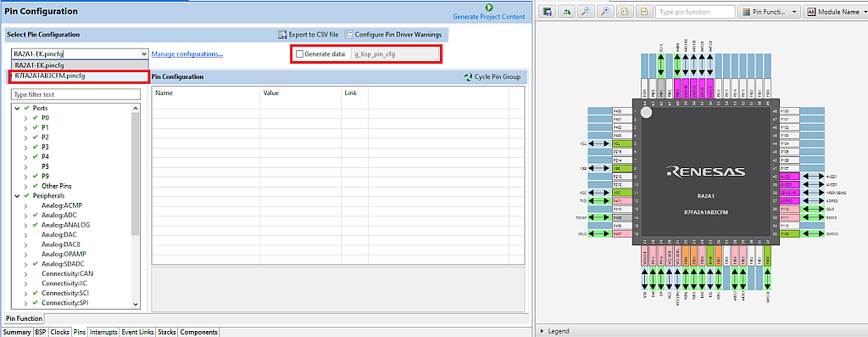Select Analog:ANALOG in the tree
This screenshot has height=337, width=868.
click(x=65, y=225)
